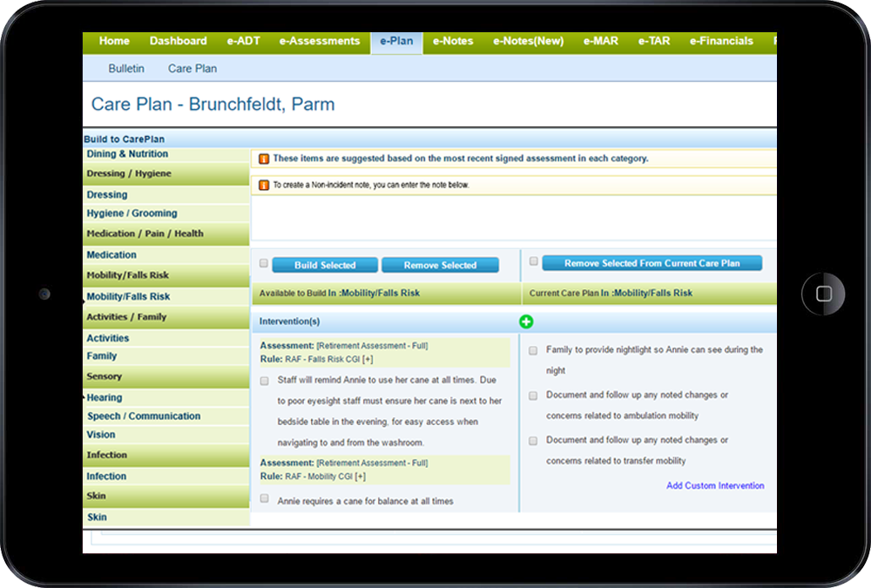Switch to the e-Assessments tab
Viewport: 871px width, 588px height.
tap(320, 41)
